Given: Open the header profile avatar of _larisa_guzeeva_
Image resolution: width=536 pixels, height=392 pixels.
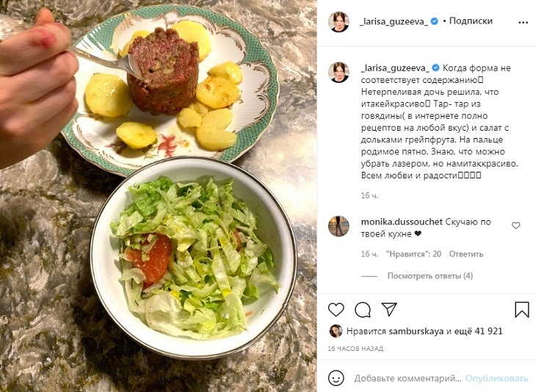Looking at the screenshot, I should (338, 21).
